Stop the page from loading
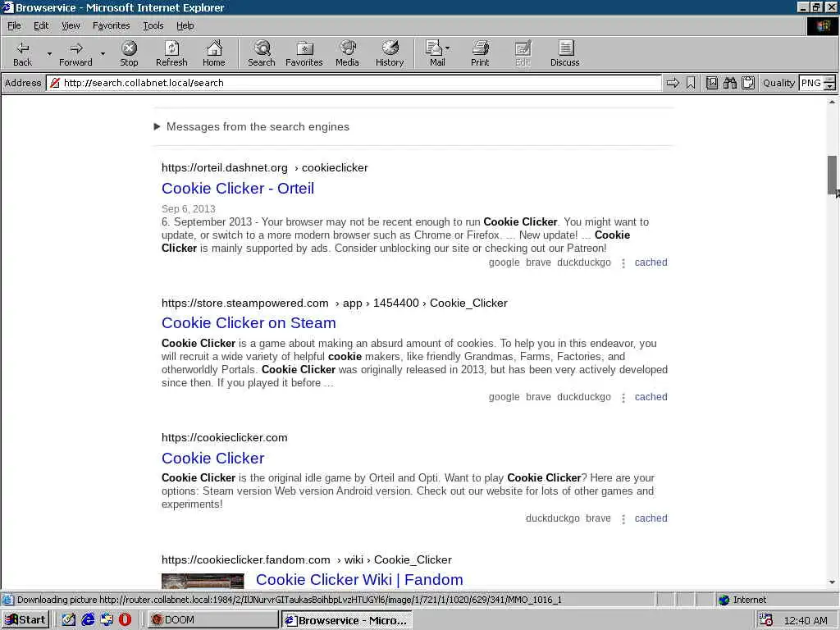 click(129, 53)
